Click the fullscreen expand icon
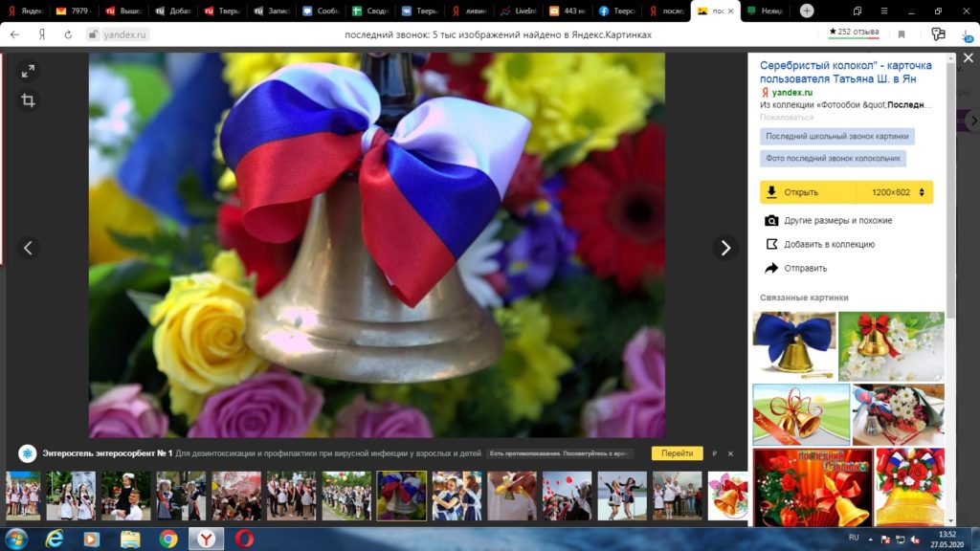The height and width of the screenshot is (551, 980). click(x=28, y=71)
